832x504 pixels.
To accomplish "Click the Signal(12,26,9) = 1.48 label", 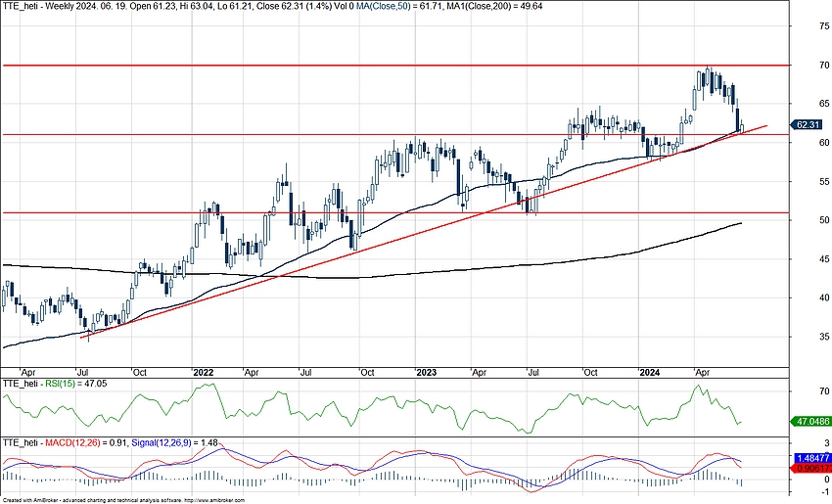I will coord(174,442).
